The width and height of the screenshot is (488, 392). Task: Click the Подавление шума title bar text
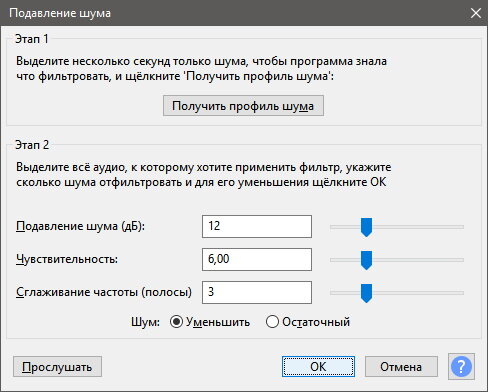[x=60, y=13]
